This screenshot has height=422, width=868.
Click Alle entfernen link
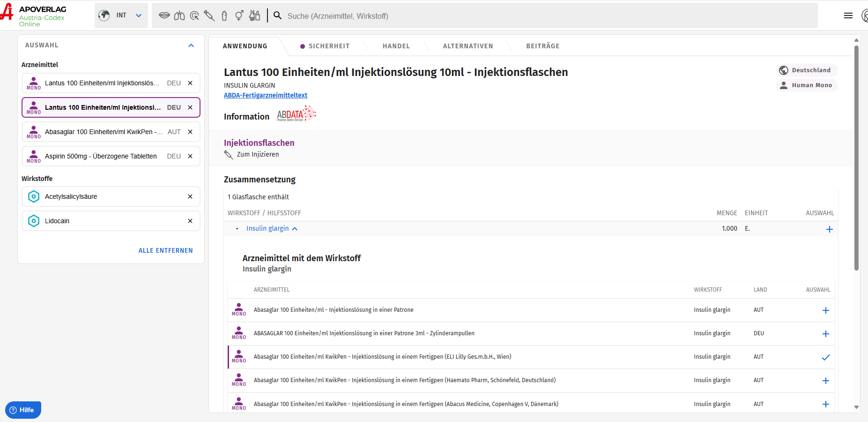point(166,250)
